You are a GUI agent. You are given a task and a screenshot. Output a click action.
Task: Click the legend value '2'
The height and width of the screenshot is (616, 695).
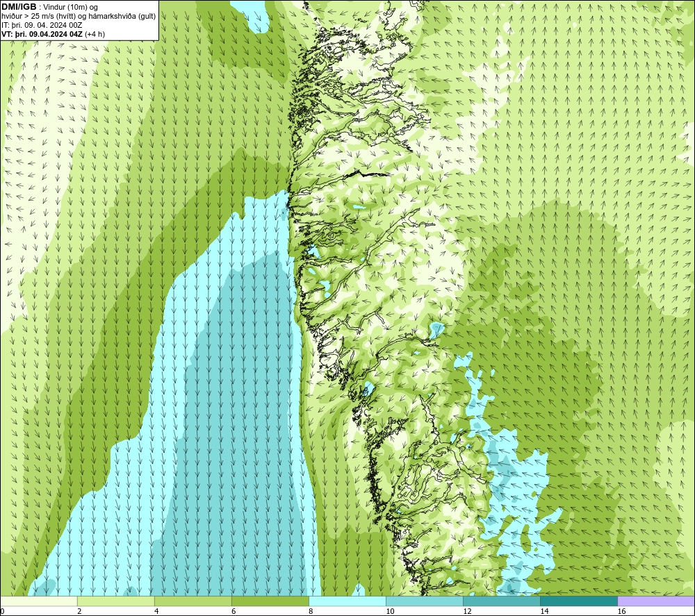click(x=79, y=611)
